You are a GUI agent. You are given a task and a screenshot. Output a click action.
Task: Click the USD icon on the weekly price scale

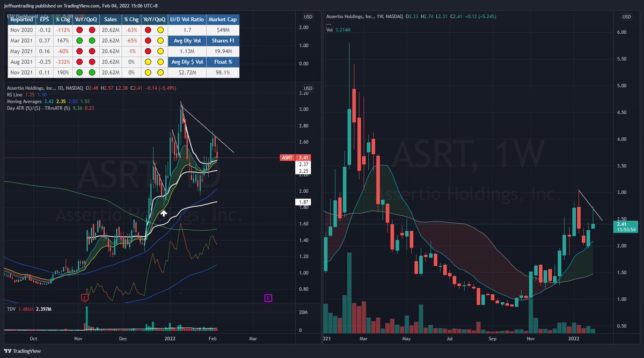(x=626, y=17)
